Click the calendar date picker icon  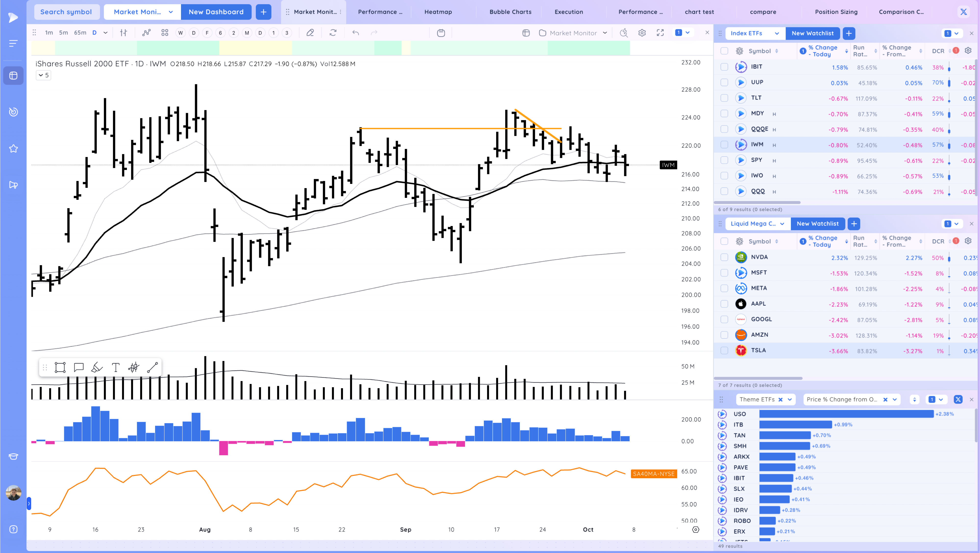coord(441,33)
